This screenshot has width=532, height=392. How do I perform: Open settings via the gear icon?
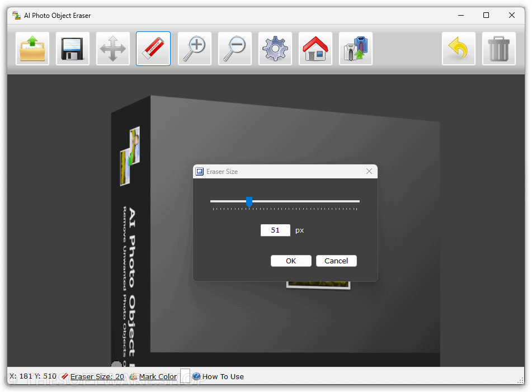(x=275, y=49)
